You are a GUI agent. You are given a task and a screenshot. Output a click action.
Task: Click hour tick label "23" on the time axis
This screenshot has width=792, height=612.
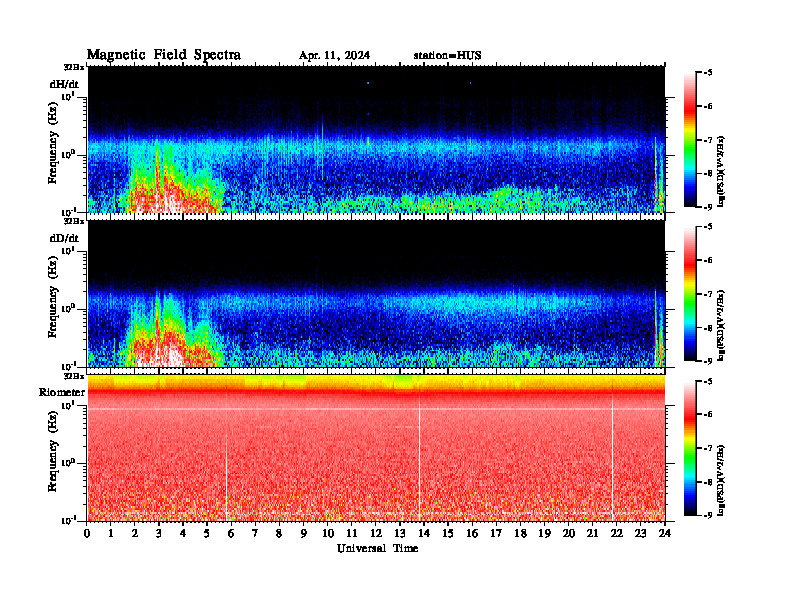tap(640, 533)
